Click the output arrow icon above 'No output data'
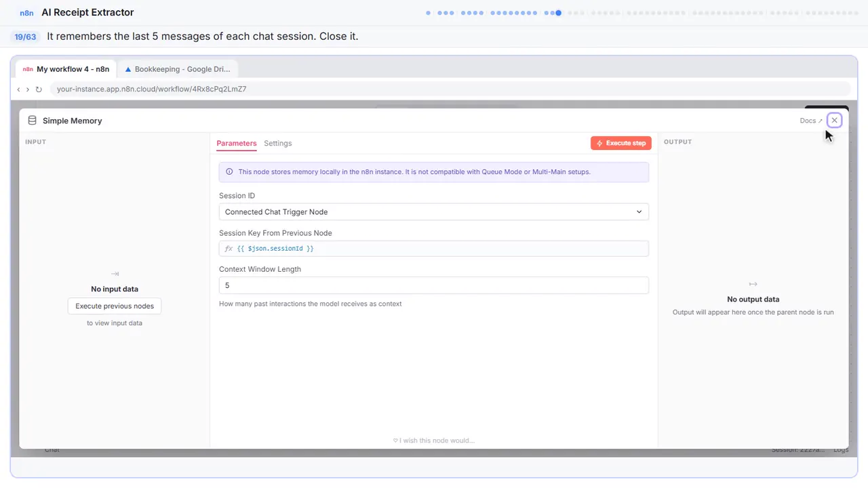 pos(753,284)
